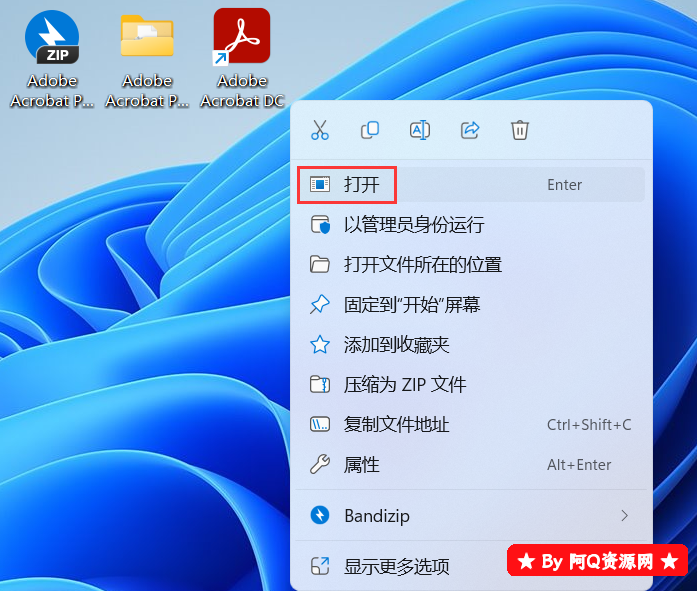The height and width of the screenshot is (591, 697).
Task: Open 属性 from the context menu
Action: coord(471,465)
